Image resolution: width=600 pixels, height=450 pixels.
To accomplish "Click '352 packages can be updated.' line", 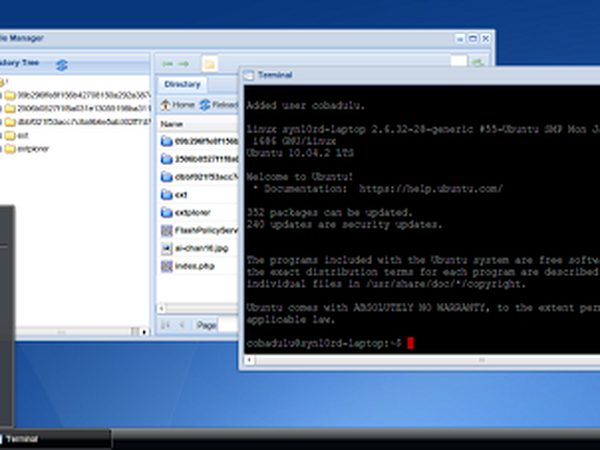I will point(329,212).
